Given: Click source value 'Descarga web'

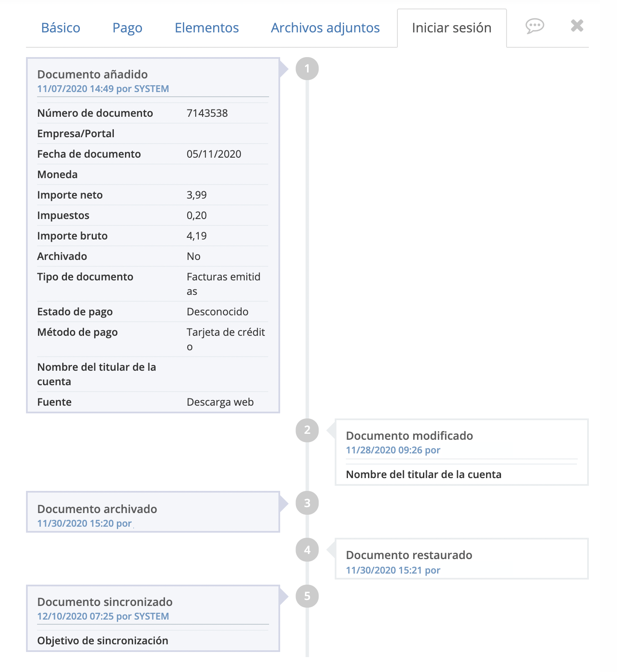Looking at the screenshot, I should click(x=220, y=402).
